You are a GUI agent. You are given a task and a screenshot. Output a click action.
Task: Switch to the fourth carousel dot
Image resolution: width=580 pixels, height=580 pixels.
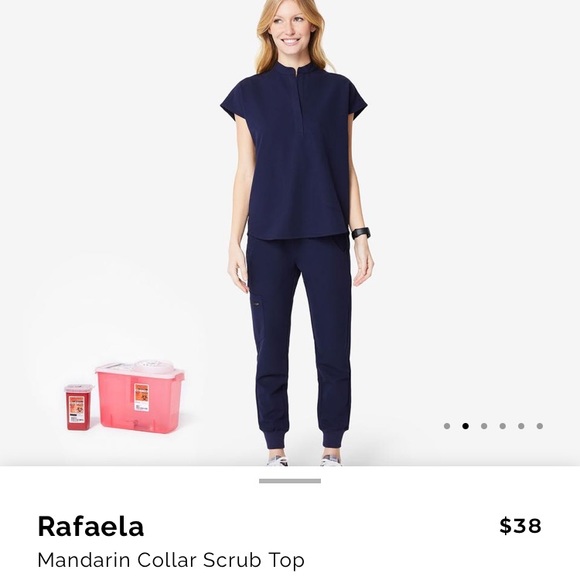502,426
